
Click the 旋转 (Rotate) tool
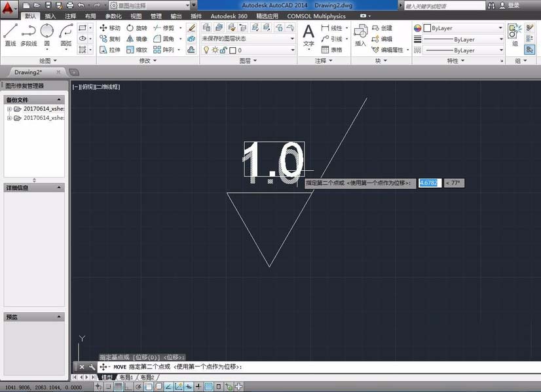point(137,28)
